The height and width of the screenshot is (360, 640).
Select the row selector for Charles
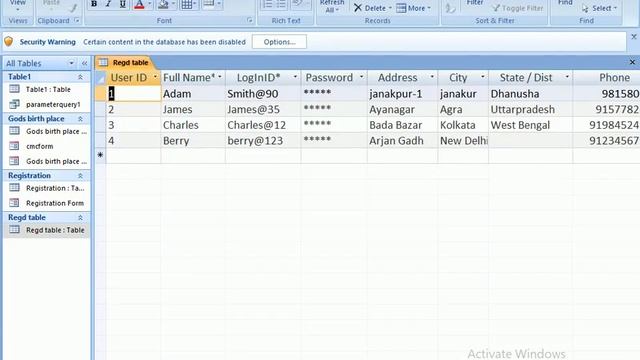(x=100, y=125)
